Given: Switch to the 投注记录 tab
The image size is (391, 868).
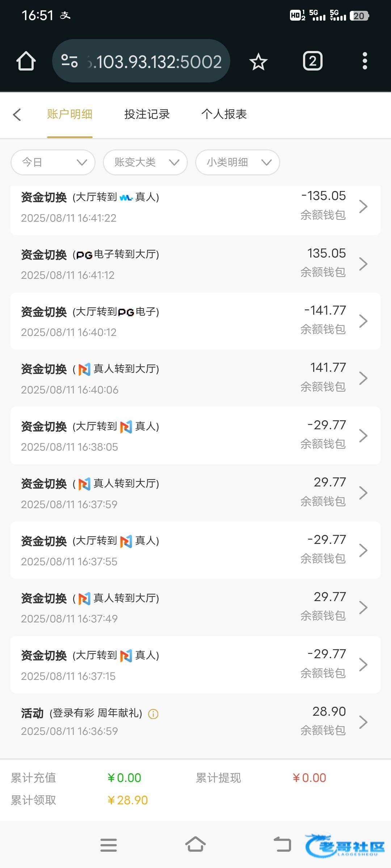Looking at the screenshot, I should coord(147,114).
